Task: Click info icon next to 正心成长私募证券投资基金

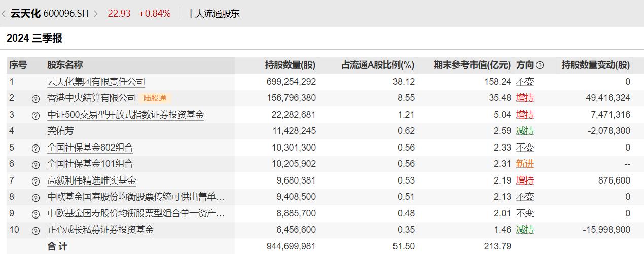Action: [x=35, y=230]
